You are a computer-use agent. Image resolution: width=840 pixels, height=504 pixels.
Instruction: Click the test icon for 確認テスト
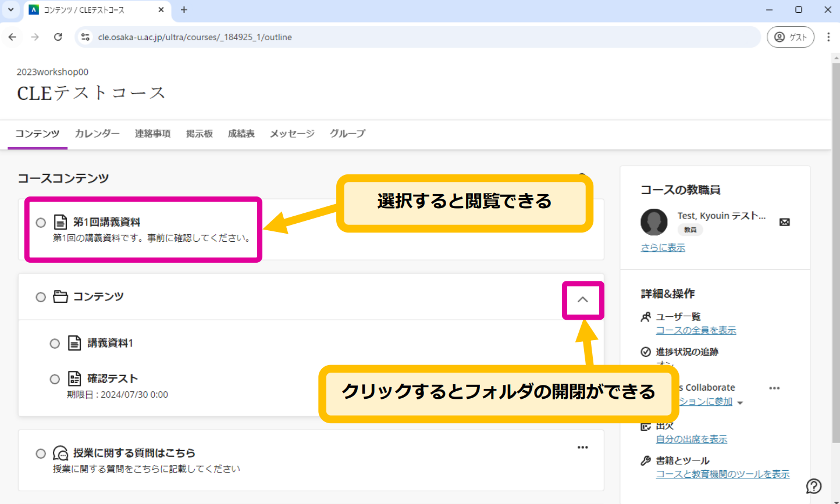click(x=74, y=378)
